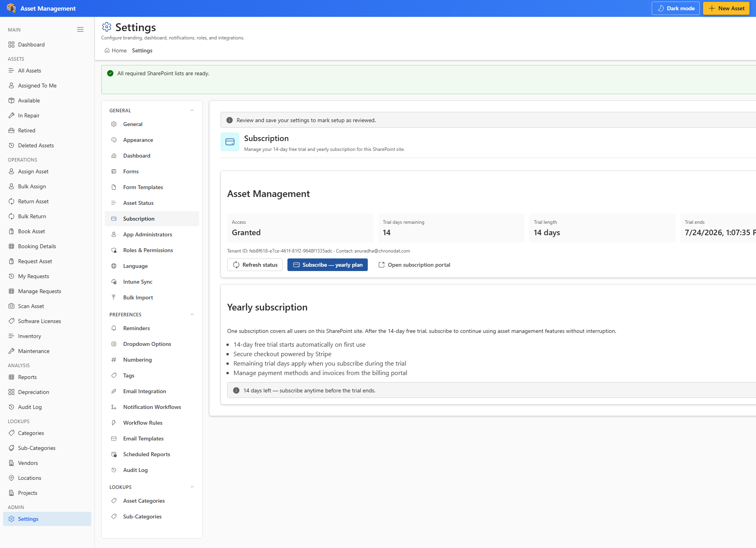This screenshot has width=756, height=548.
Task: Click the Software Licenses tag icon
Action: point(11,321)
